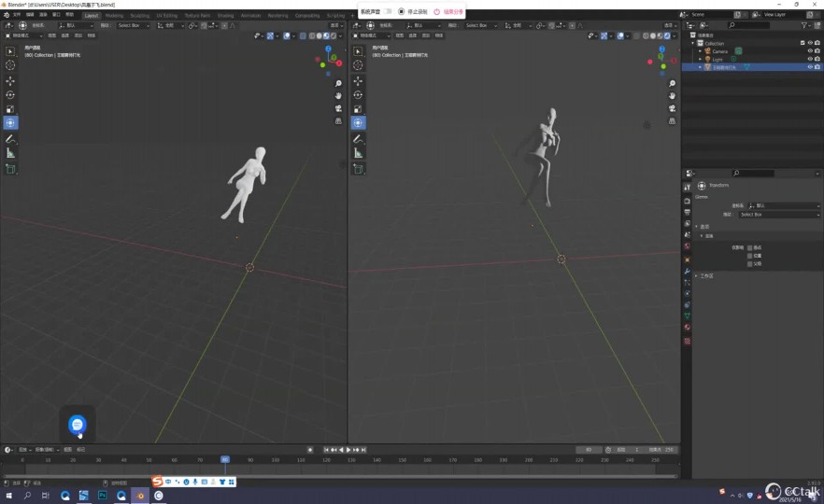Select the Transform tool in left viewport
Viewport: 824px width, 504px height.
(10, 123)
